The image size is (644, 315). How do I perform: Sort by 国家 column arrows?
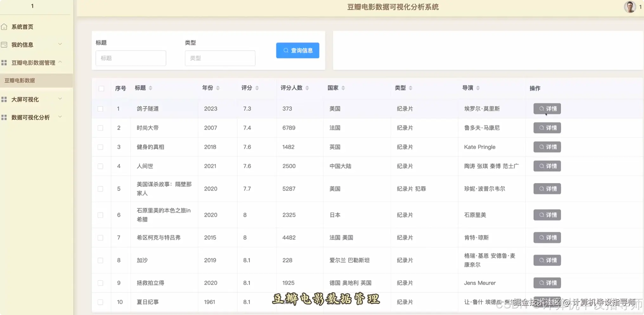pyautogui.click(x=343, y=88)
